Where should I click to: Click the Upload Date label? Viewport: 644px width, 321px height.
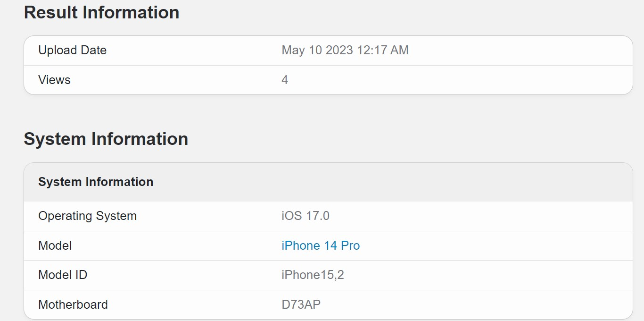click(x=72, y=50)
